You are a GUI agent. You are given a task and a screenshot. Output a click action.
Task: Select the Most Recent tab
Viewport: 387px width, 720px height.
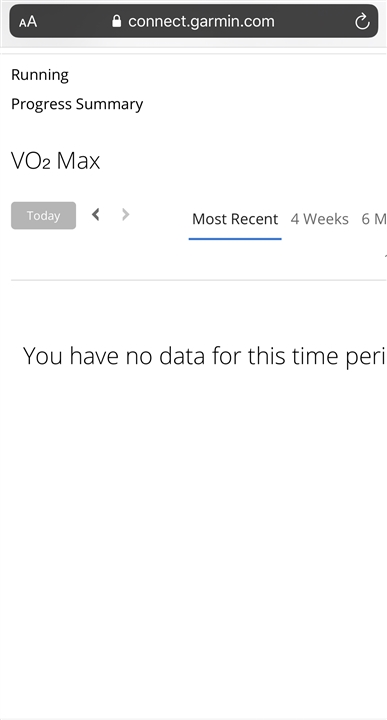235,219
